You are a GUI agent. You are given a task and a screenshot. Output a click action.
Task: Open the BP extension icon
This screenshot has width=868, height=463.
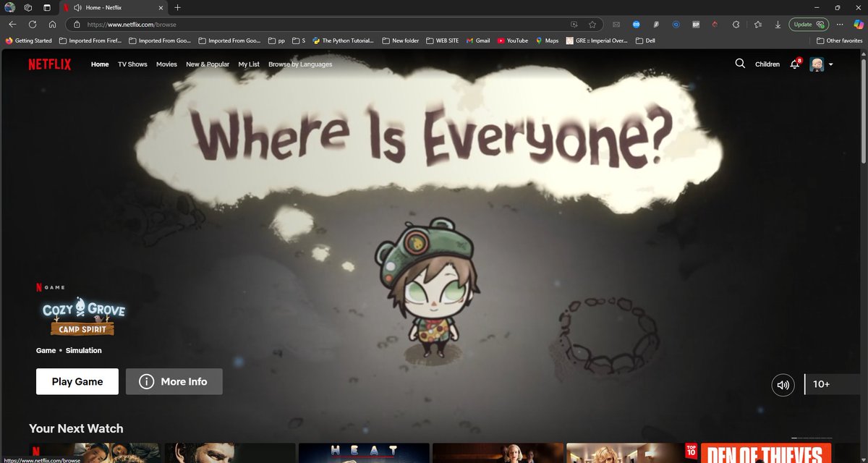point(696,24)
